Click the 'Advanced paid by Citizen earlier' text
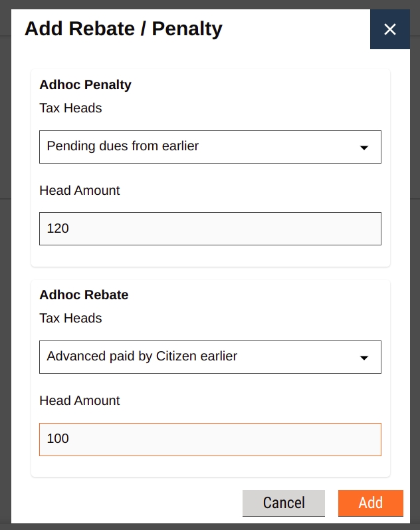This screenshot has height=530, width=420. 142,356
